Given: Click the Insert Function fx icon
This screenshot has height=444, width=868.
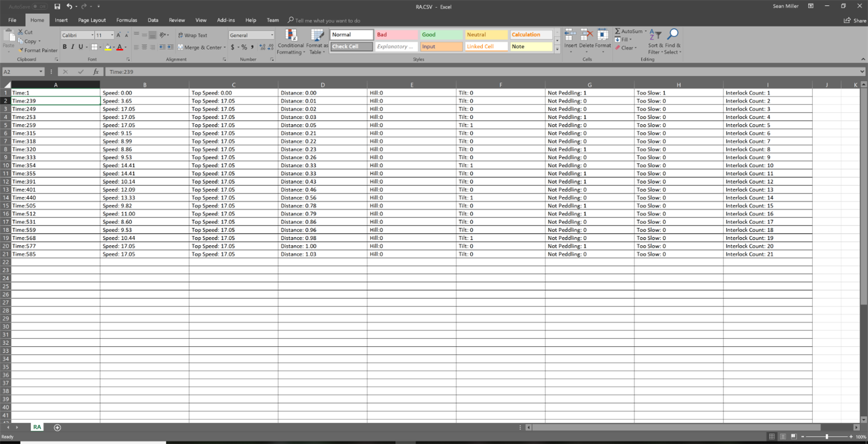Looking at the screenshot, I should coord(96,72).
